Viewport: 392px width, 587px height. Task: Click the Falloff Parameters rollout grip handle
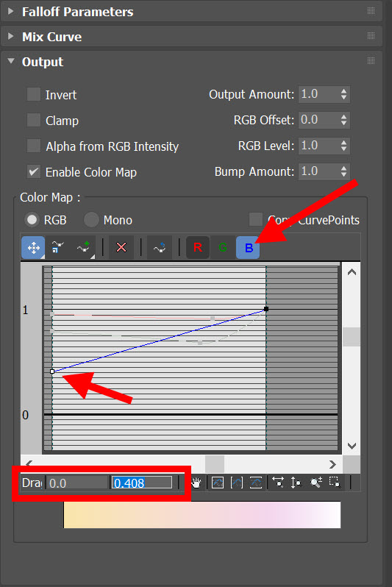371,10
